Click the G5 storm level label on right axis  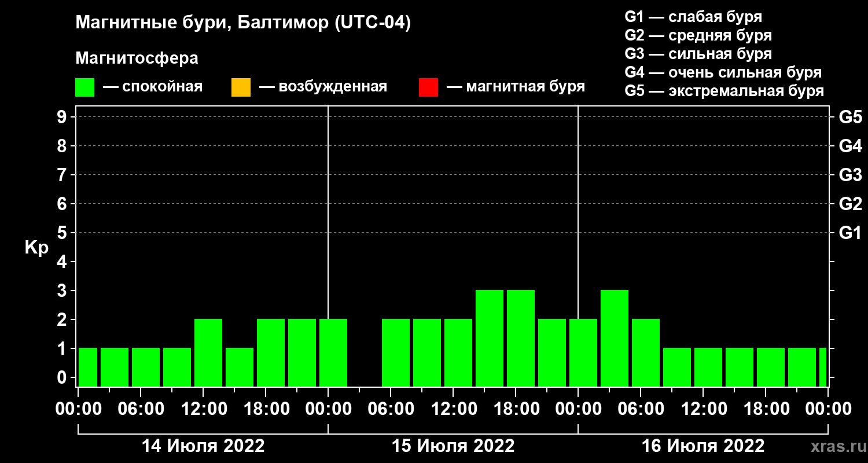[x=850, y=117]
